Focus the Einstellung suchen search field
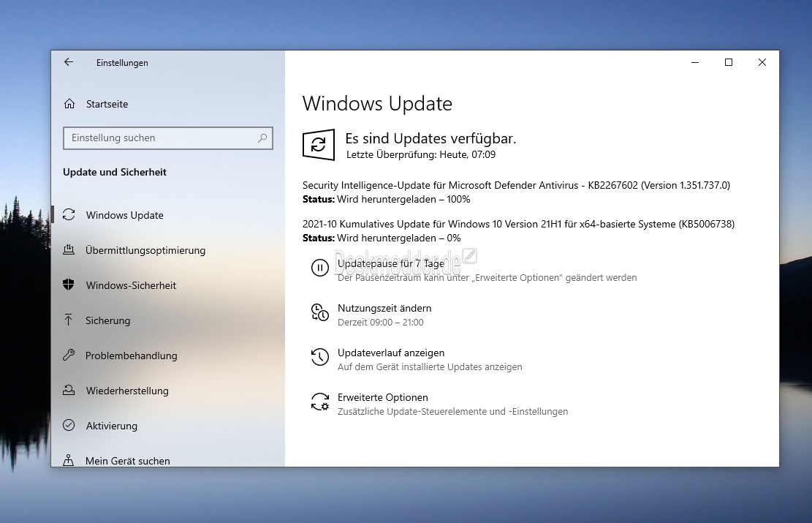This screenshot has width=812, height=523. click(x=168, y=138)
